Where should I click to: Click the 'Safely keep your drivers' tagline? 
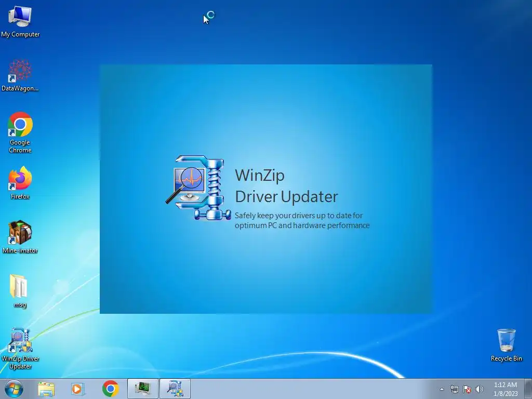(302, 220)
